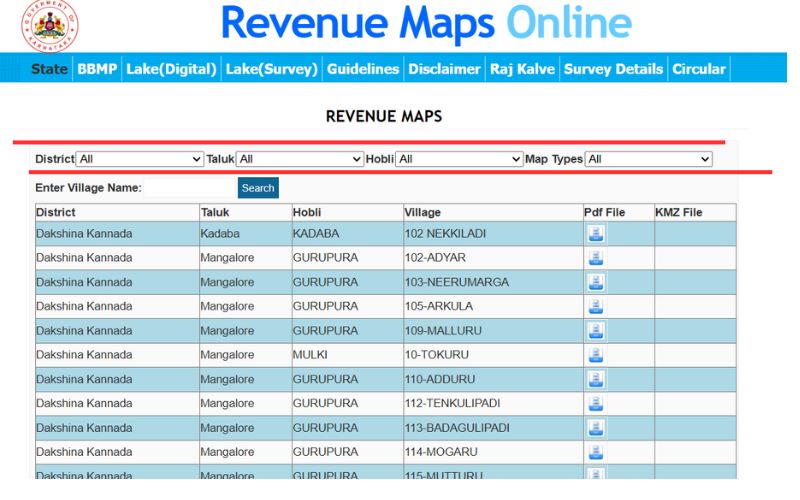Open PDF icon for 110-ADDURU village
800x500 pixels.
(595, 379)
